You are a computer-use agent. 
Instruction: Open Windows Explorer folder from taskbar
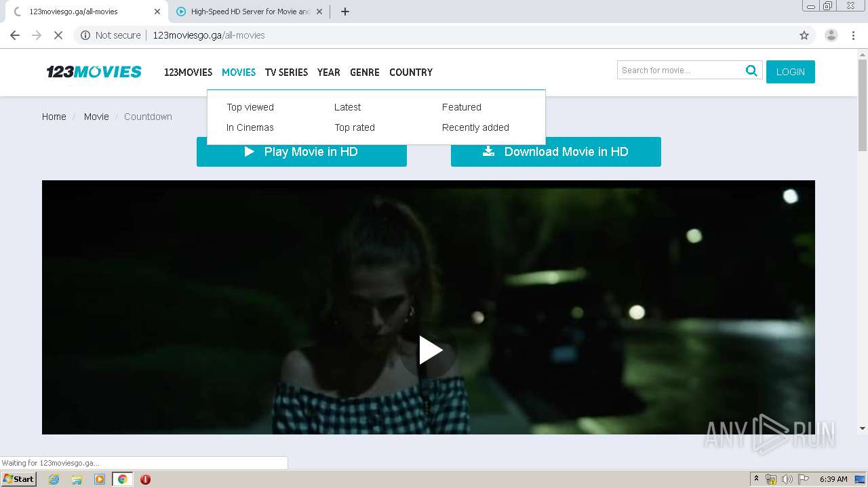click(x=77, y=479)
